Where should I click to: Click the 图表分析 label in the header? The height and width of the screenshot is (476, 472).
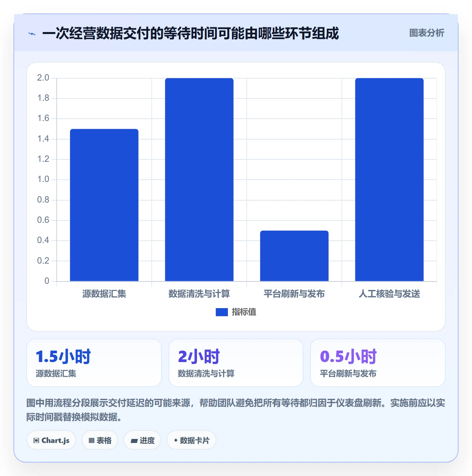(426, 33)
